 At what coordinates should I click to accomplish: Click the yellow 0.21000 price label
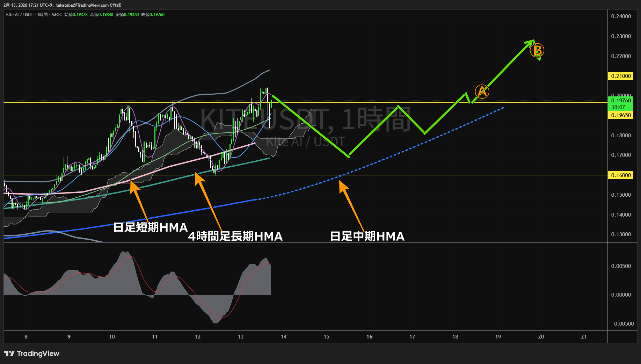click(x=621, y=76)
